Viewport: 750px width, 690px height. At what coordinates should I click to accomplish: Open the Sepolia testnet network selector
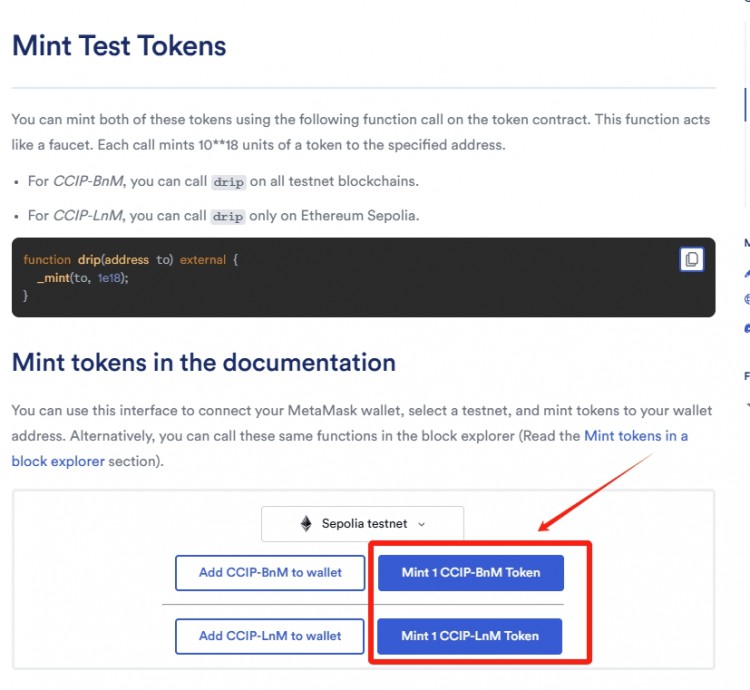(x=363, y=524)
